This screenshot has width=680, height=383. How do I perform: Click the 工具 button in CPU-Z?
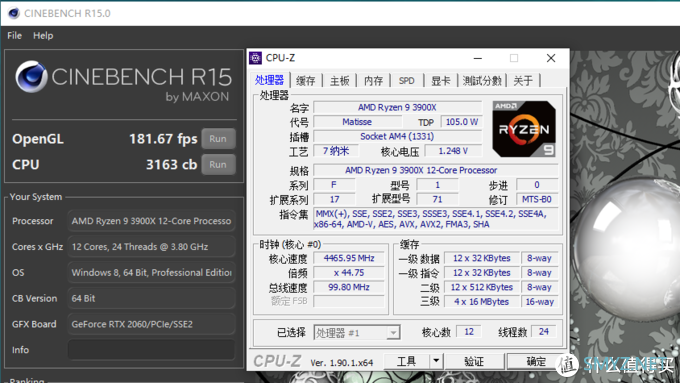coord(406,361)
